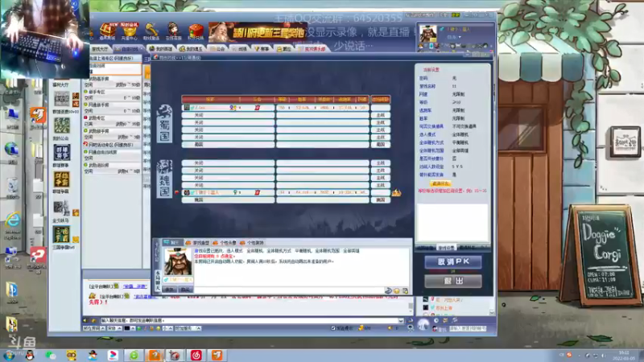This screenshot has height=362, width=644.
Task: Open the 个性装饰 tab in chat panel
Action: 252,243
